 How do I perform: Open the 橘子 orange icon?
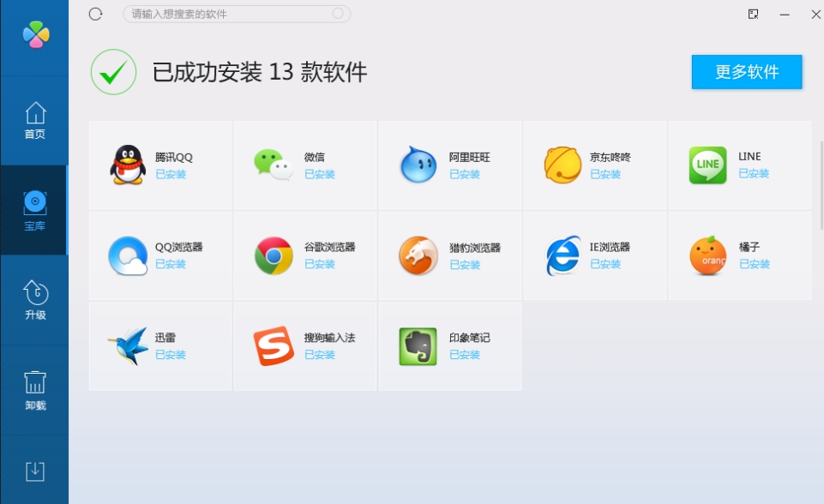(707, 255)
